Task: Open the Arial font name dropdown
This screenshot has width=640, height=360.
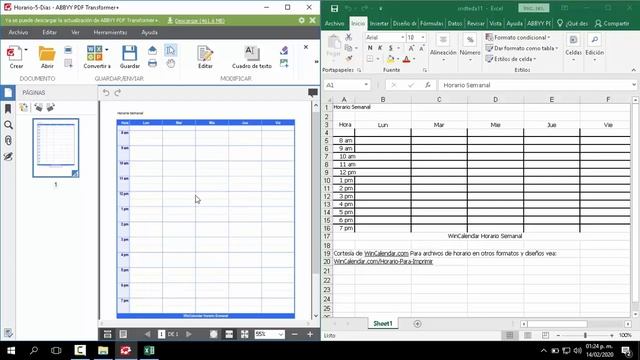Action: click(402, 38)
